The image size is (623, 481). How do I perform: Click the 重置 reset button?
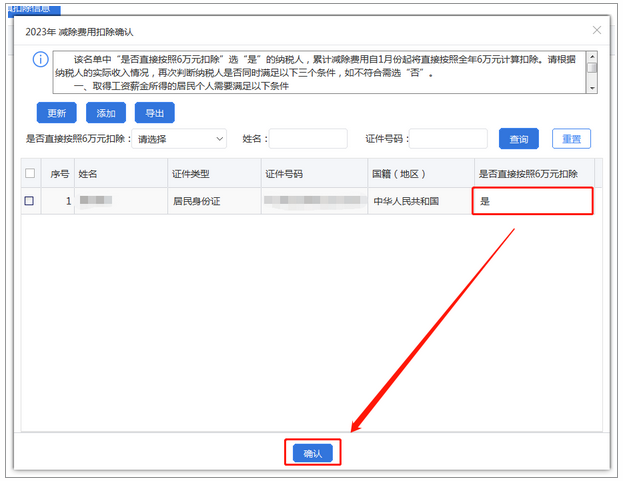[x=571, y=139]
